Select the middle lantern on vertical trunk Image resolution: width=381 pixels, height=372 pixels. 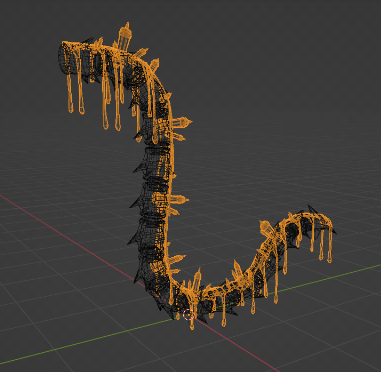(x=171, y=199)
